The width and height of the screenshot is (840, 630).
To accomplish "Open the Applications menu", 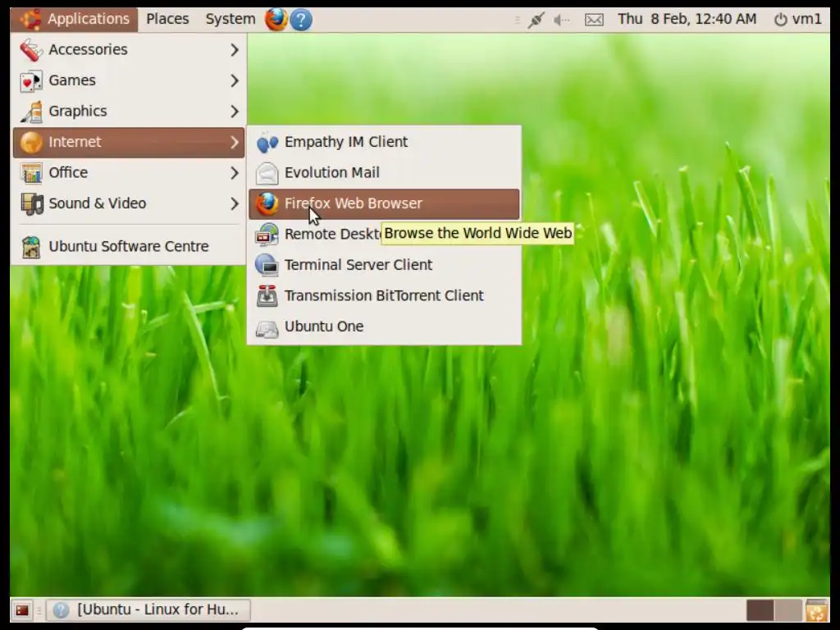I will tap(75, 20).
